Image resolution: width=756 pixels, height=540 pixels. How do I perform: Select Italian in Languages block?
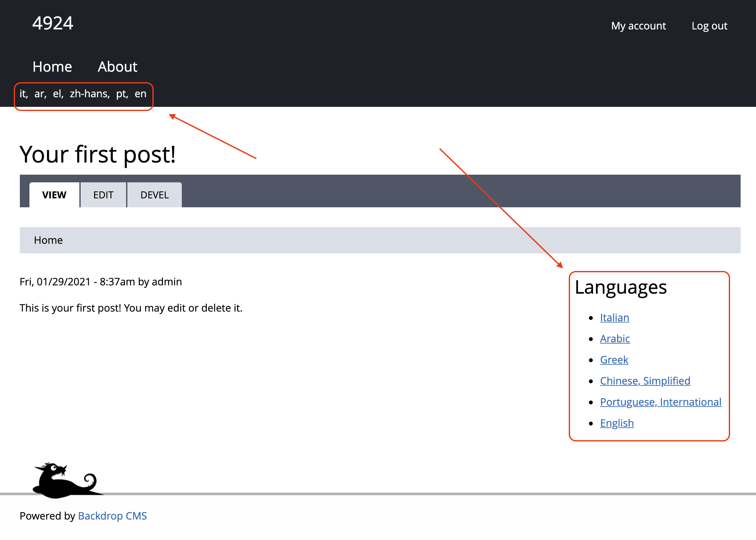[x=614, y=318]
